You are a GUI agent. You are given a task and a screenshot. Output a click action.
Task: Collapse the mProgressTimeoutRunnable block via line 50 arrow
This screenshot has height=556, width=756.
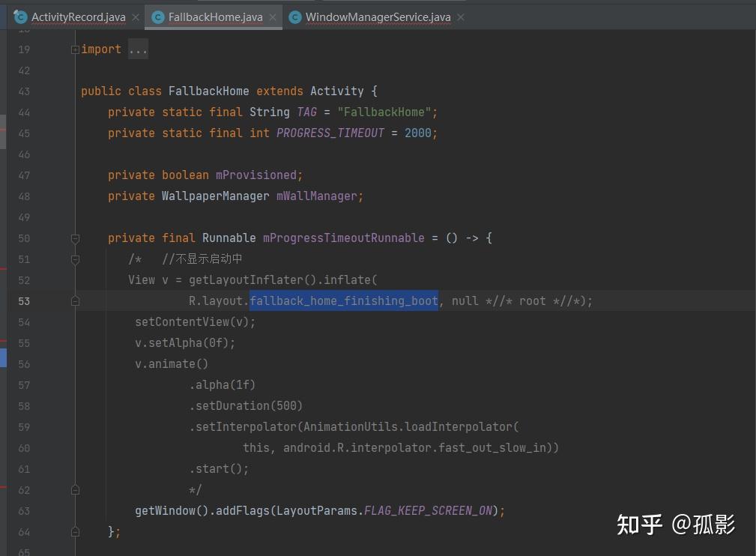coord(75,238)
